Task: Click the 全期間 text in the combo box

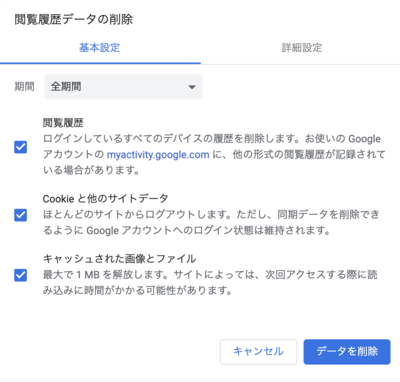Action: [x=66, y=87]
